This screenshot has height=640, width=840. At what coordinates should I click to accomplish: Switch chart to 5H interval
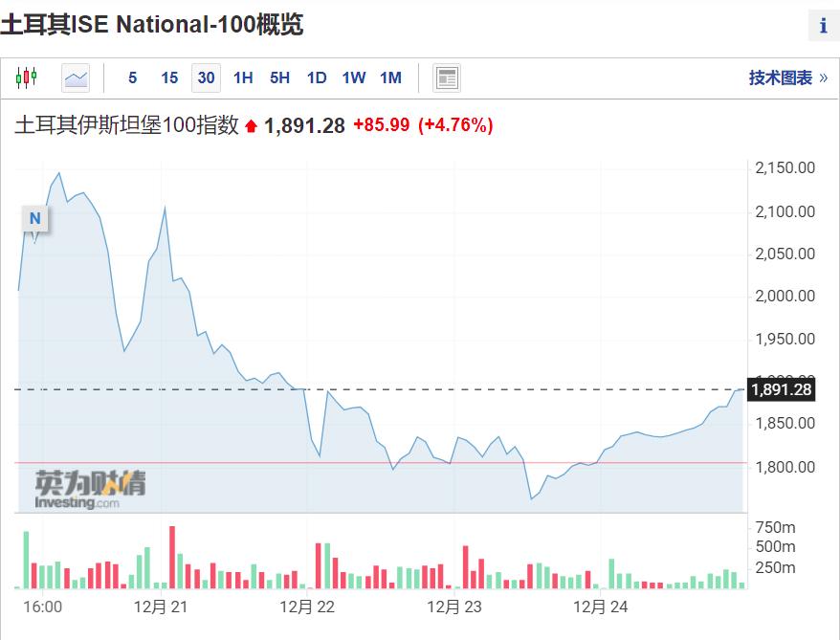coord(279,77)
